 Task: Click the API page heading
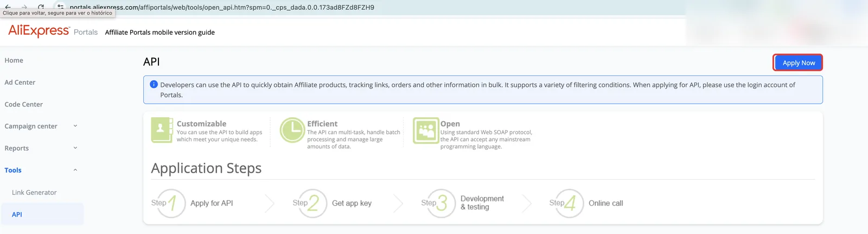pos(151,62)
